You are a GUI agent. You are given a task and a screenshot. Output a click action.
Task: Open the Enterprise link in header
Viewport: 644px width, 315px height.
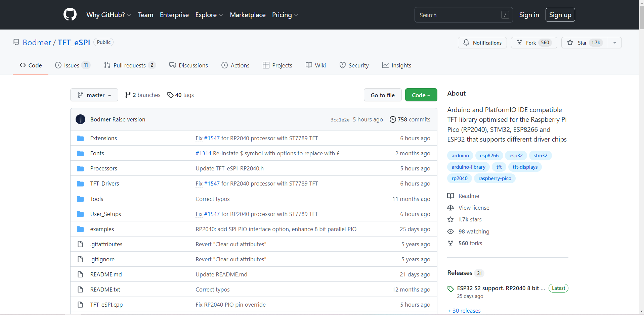pyautogui.click(x=174, y=15)
